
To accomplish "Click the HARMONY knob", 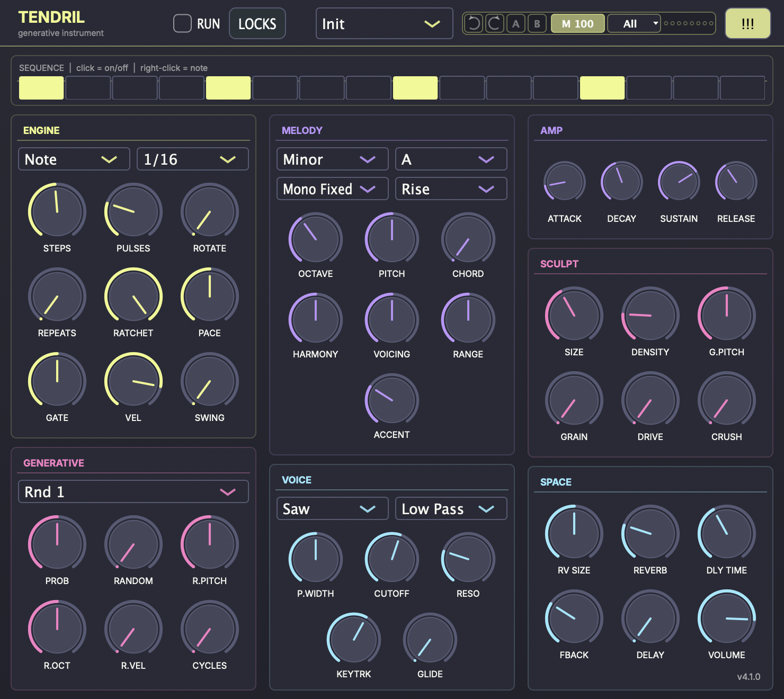I will (316, 319).
